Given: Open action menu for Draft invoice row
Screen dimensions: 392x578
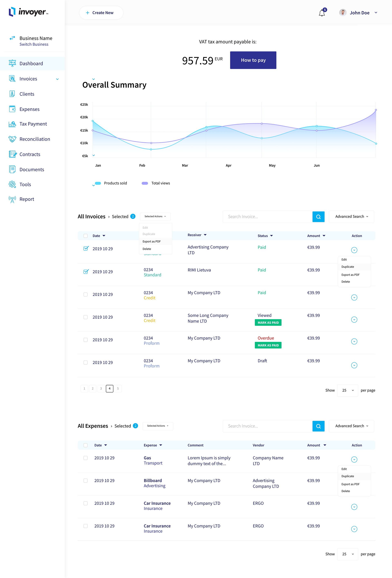Looking at the screenshot, I should coord(354,365).
